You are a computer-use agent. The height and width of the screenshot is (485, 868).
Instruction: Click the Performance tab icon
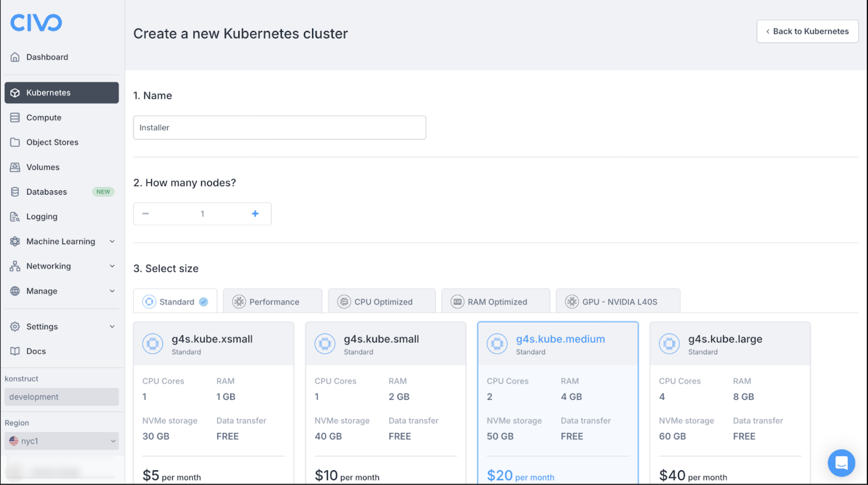pyautogui.click(x=239, y=302)
